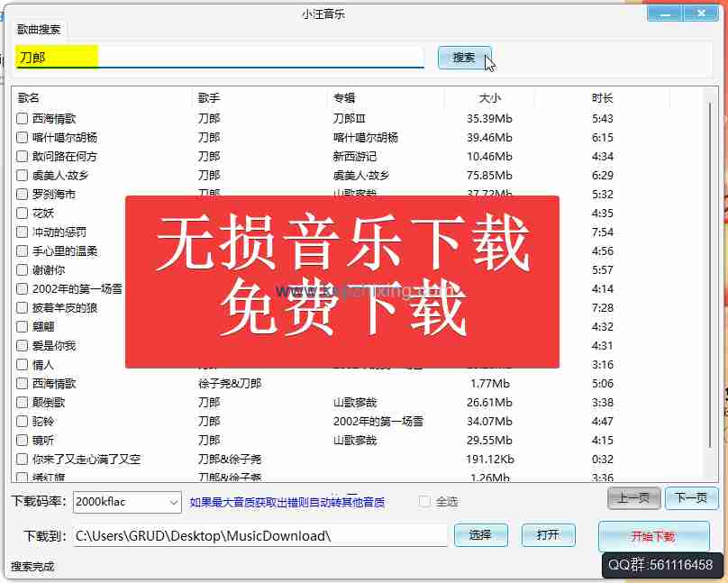Sort by the 大小 column header
Viewport: 728px width, 583px height.
click(489, 98)
